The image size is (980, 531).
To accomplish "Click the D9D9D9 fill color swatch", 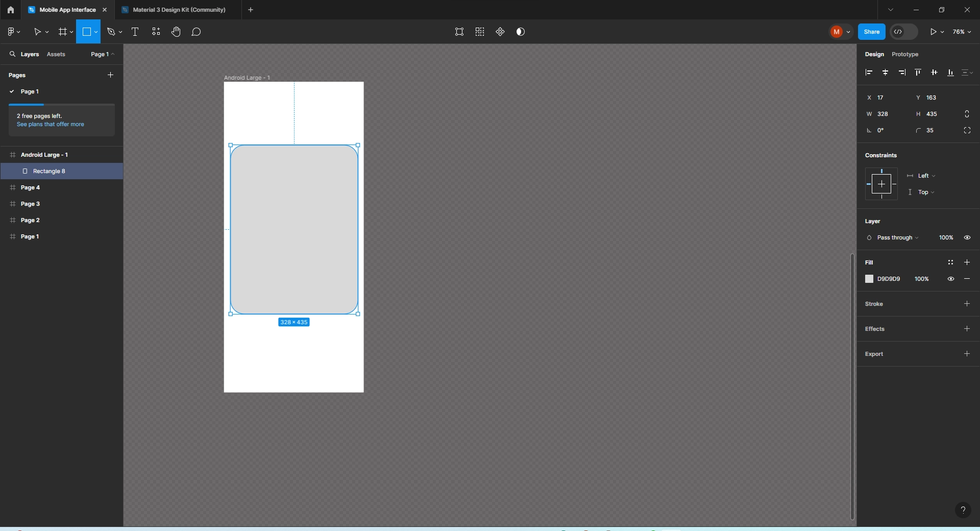I will (x=869, y=279).
